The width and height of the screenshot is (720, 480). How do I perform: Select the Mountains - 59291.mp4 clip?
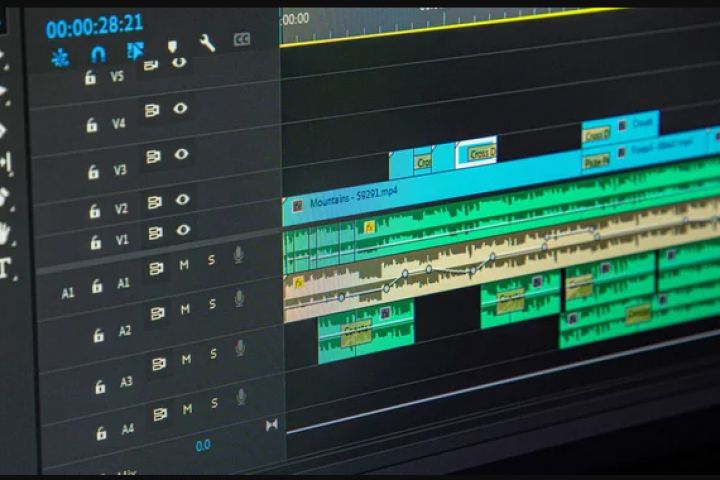click(x=353, y=198)
